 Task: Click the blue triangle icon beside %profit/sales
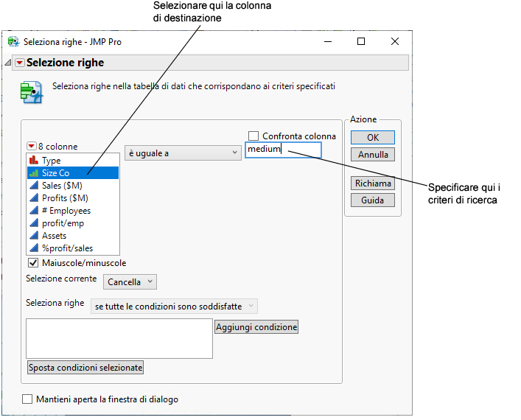(34, 248)
